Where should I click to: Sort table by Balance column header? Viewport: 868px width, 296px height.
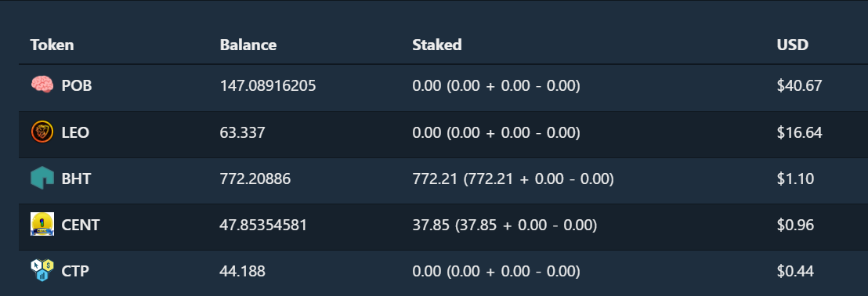point(248,45)
